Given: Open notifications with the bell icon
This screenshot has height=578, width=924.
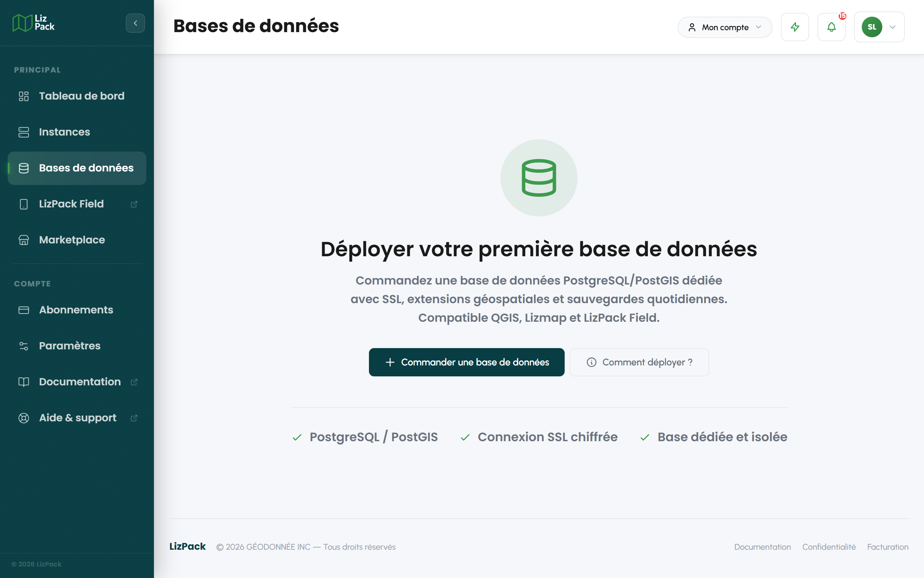Looking at the screenshot, I should (x=832, y=27).
